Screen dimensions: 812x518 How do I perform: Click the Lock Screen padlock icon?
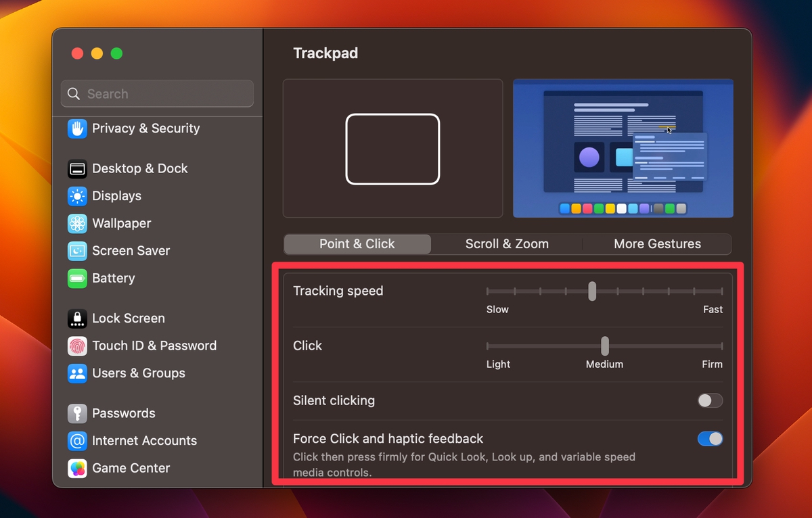[76, 318]
